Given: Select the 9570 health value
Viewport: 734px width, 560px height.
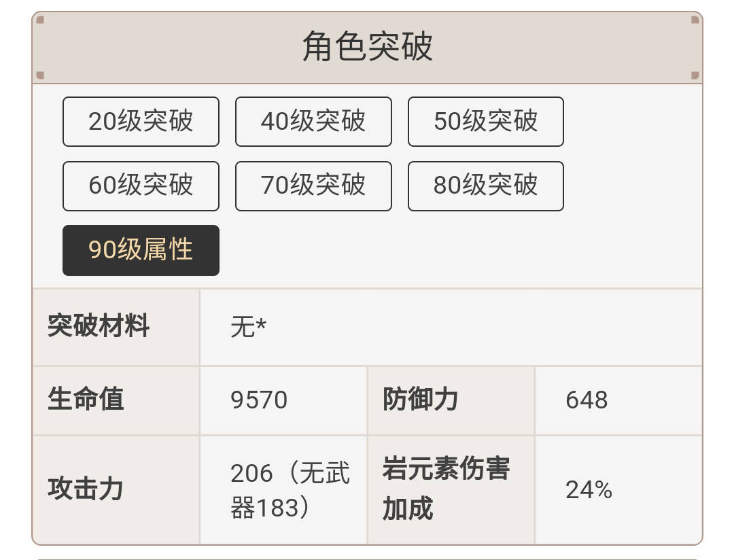Looking at the screenshot, I should click(x=259, y=400).
